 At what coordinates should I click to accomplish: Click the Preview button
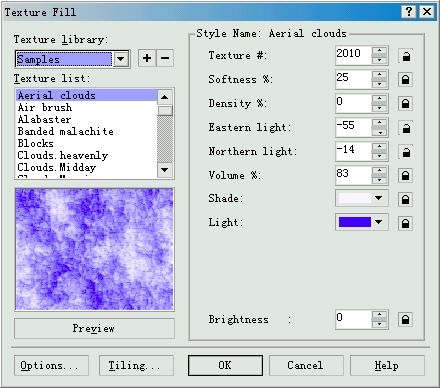point(94,328)
